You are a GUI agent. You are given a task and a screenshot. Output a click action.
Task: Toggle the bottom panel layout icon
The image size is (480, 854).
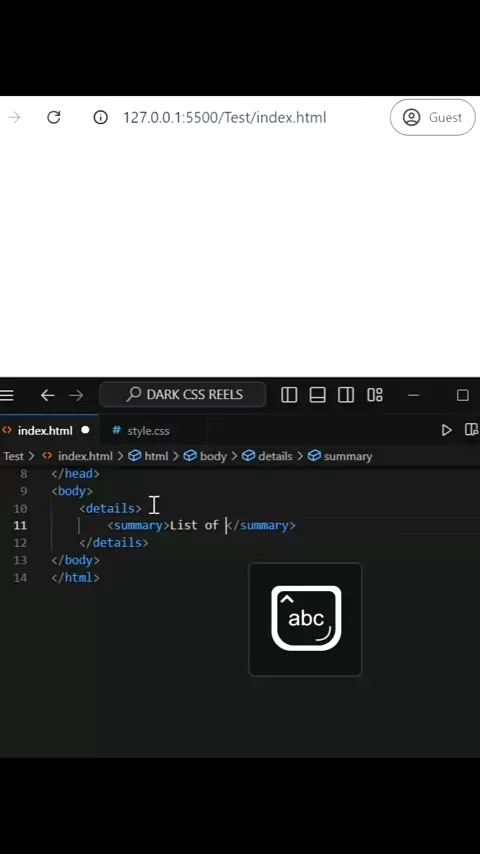tap(317, 395)
